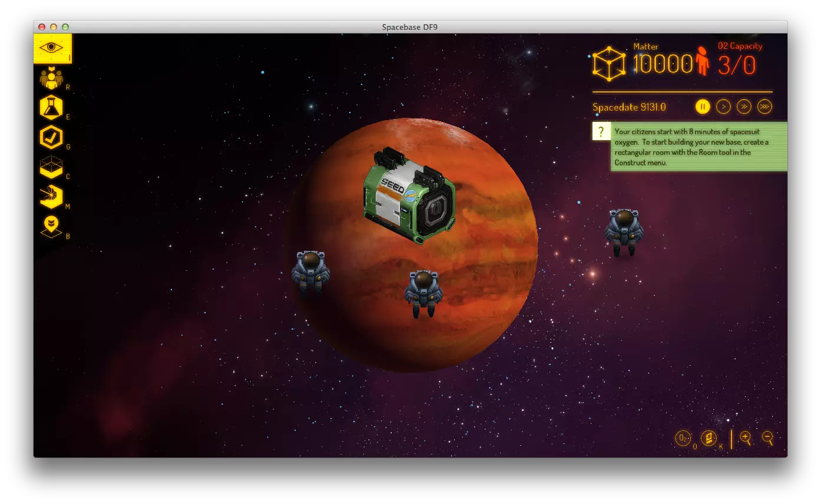821x504 pixels.
Task: Open the Construct menu cube icon
Action: (51, 167)
